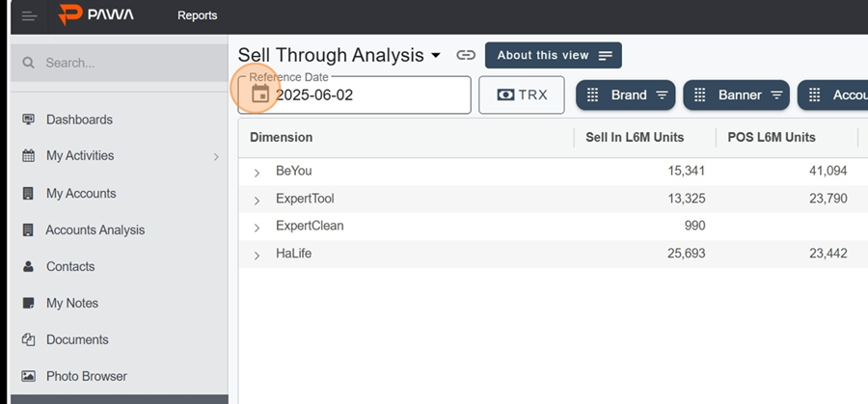
Task: Click the My Activities calendar icon
Action: [28, 155]
